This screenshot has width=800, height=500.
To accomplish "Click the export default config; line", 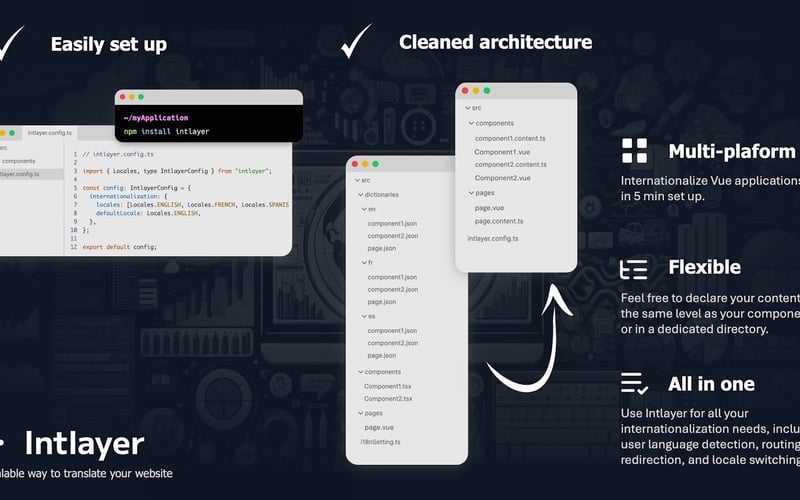I will coord(119,247).
